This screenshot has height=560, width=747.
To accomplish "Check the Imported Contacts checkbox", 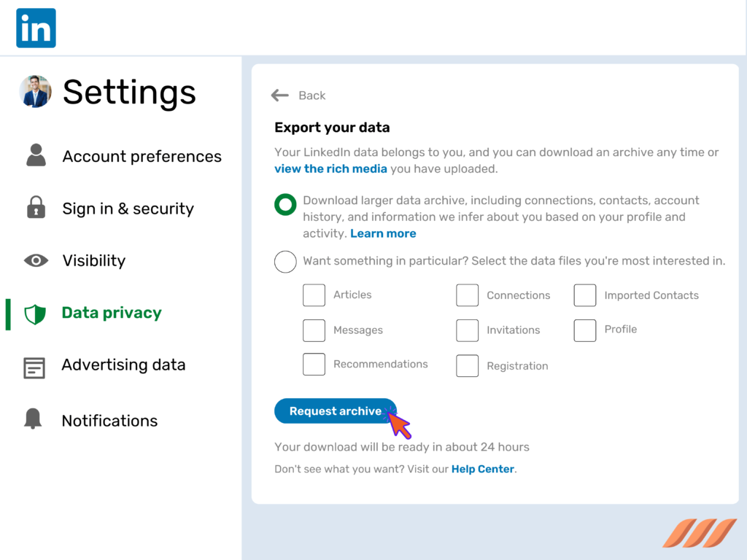I will pyautogui.click(x=585, y=295).
